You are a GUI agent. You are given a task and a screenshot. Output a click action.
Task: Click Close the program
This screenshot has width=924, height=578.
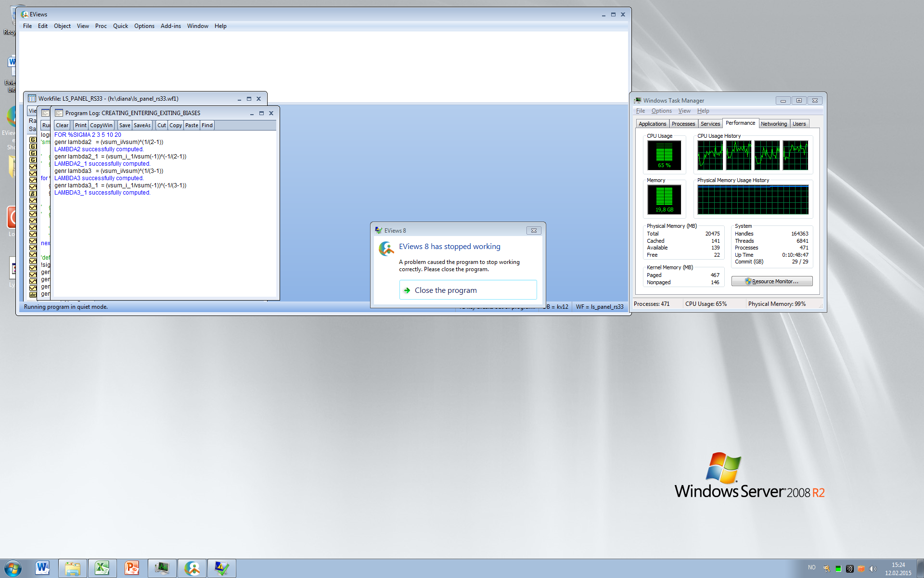pos(468,290)
